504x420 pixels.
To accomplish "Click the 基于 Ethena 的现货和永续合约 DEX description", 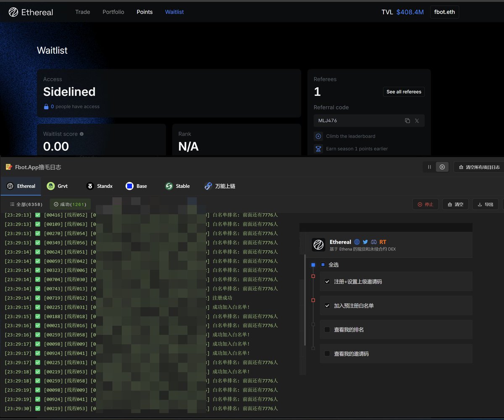I will pos(362,249).
